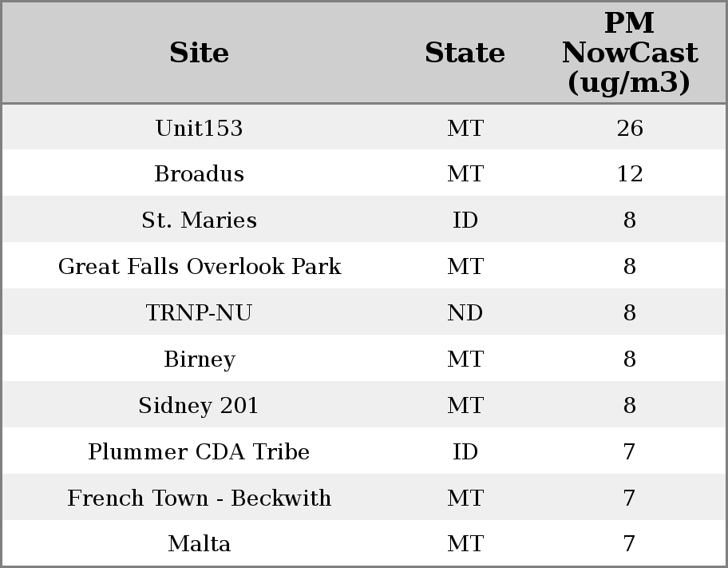This screenshot has width=728, height=568.
Task: Click the PM NowCast column header
Action: 629,54
